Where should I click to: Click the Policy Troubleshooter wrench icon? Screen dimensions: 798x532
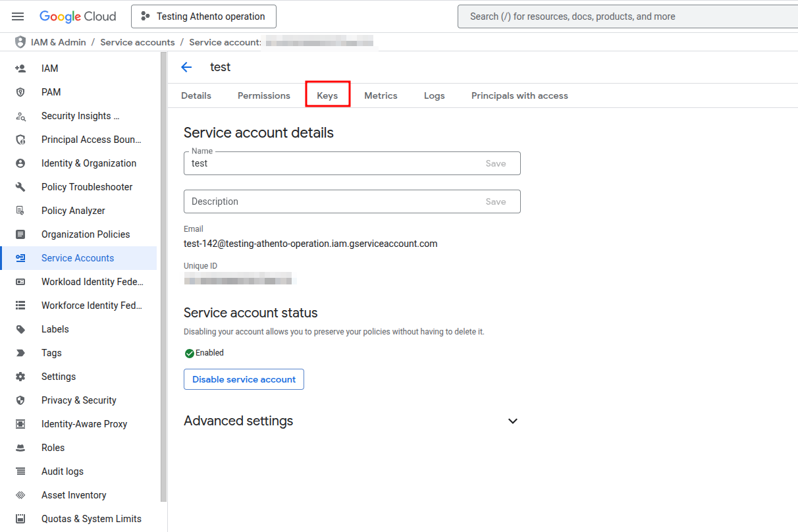[x=20, y=187]
